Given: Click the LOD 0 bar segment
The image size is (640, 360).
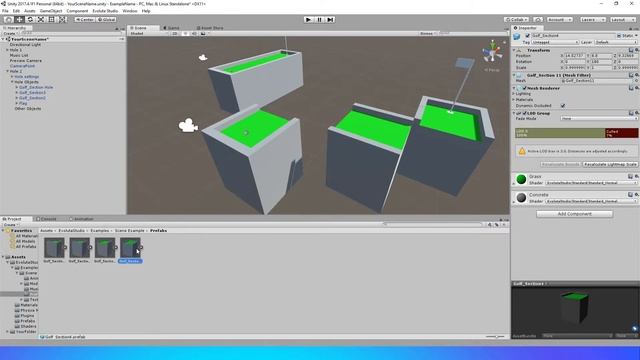Looking at the screenshot, I should click(560, 133).
